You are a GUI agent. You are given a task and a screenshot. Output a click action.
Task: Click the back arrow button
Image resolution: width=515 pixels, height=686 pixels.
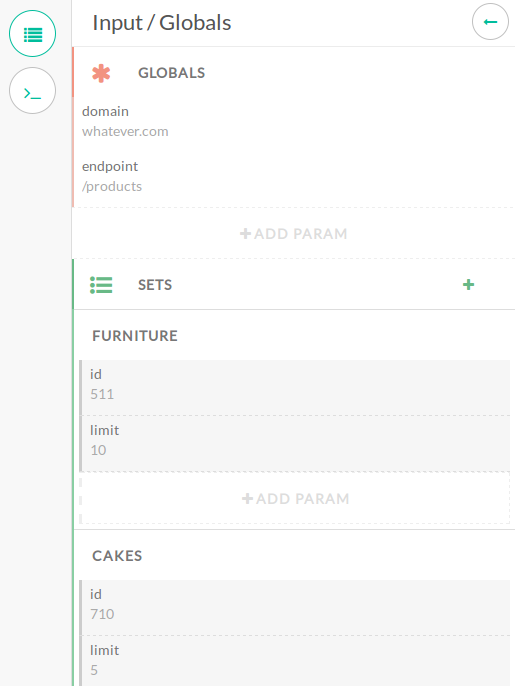tap(490, 21)
